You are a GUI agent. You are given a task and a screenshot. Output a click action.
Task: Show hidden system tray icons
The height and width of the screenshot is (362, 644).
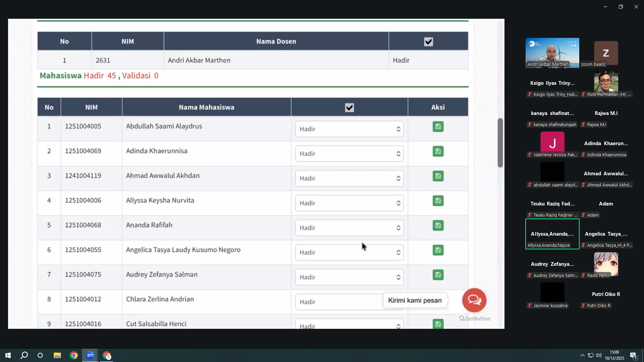click(582, 355)
